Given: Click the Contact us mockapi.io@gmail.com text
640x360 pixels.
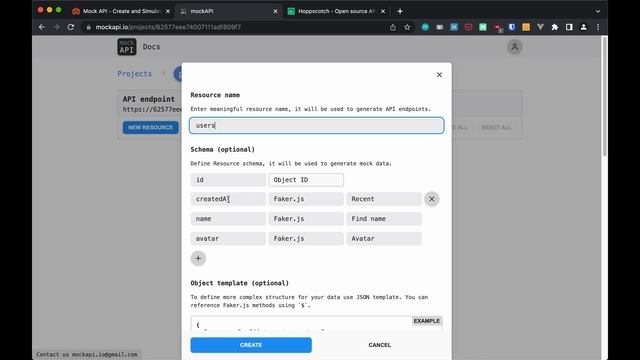Looking at the screenshot, I should [87, 354].
